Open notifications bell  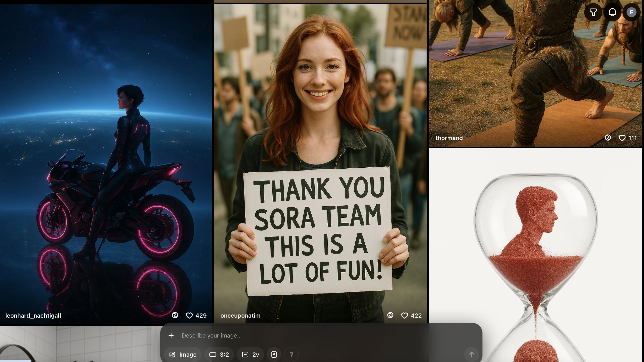tap(612, 12)
